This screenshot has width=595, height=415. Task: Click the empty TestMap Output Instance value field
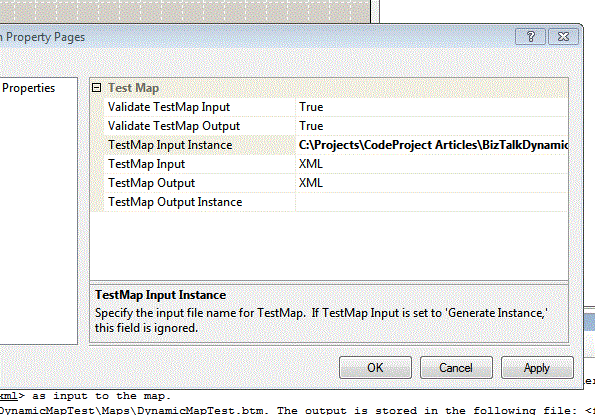[432, 202]
